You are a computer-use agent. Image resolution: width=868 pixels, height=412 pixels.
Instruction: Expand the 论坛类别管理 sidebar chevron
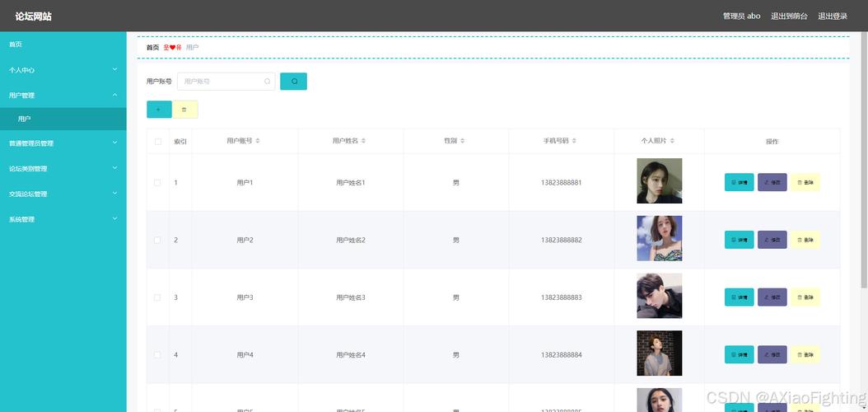pyautogui.click(x=114, y=168)
